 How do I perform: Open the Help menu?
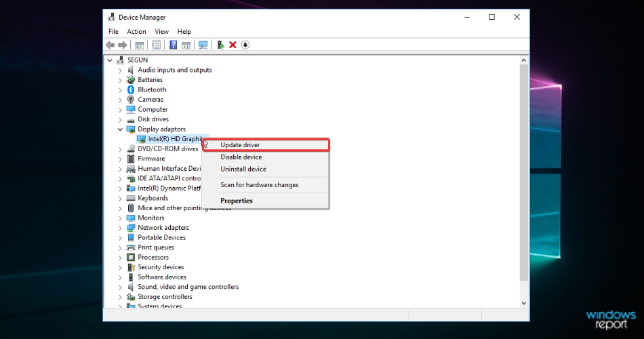184,32
